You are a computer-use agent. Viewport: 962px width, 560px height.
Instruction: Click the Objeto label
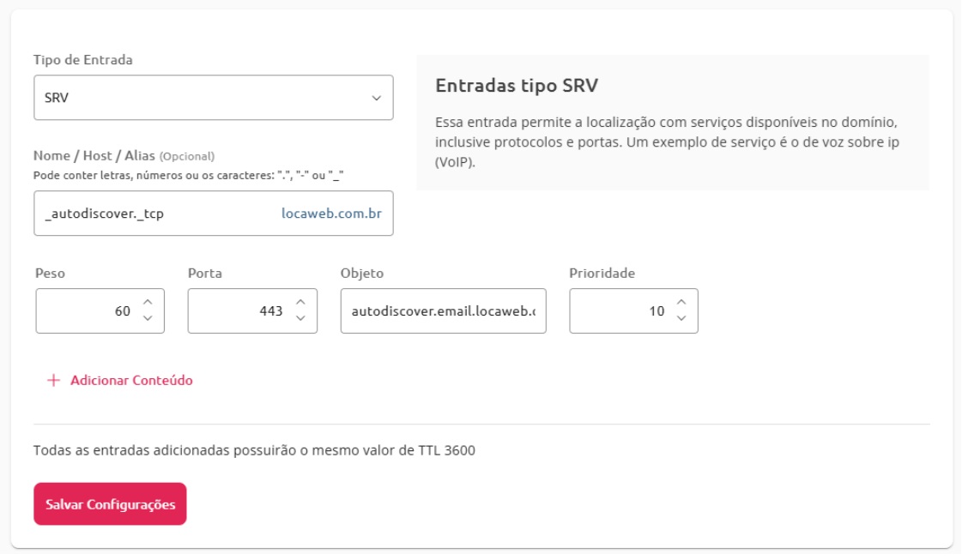pyautogui.click(x=362, y=273)
